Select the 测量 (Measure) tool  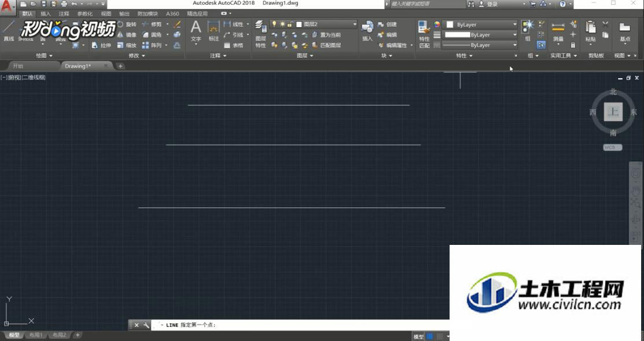pos(558,31)
